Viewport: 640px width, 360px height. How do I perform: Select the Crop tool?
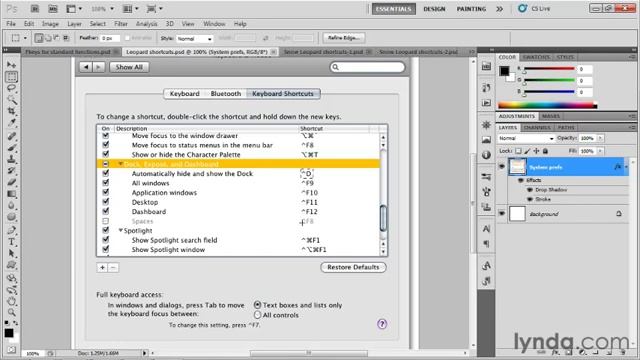point(11,111)
